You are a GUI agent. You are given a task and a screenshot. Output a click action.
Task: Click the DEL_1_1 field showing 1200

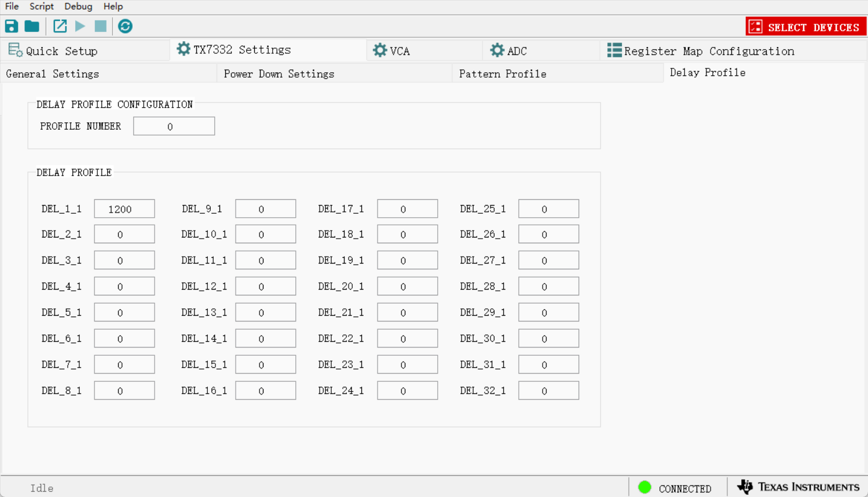click(x=124, y=209)
